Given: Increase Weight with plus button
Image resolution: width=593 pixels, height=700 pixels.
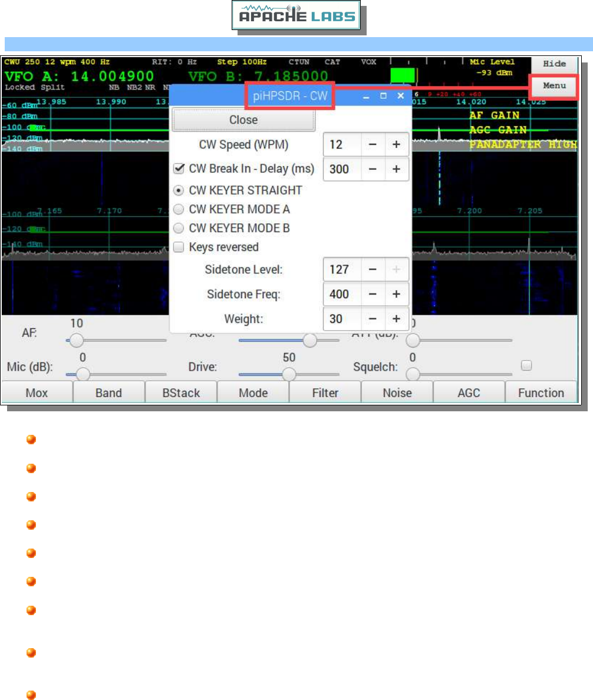Looking at the screenshot, I should coord(396,319).
